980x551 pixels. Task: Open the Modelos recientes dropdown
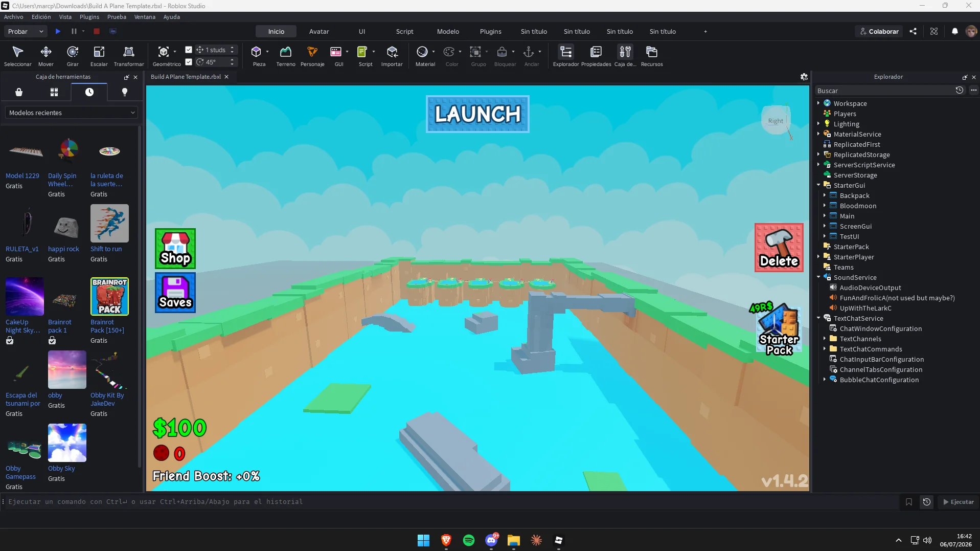click(72, 113)
